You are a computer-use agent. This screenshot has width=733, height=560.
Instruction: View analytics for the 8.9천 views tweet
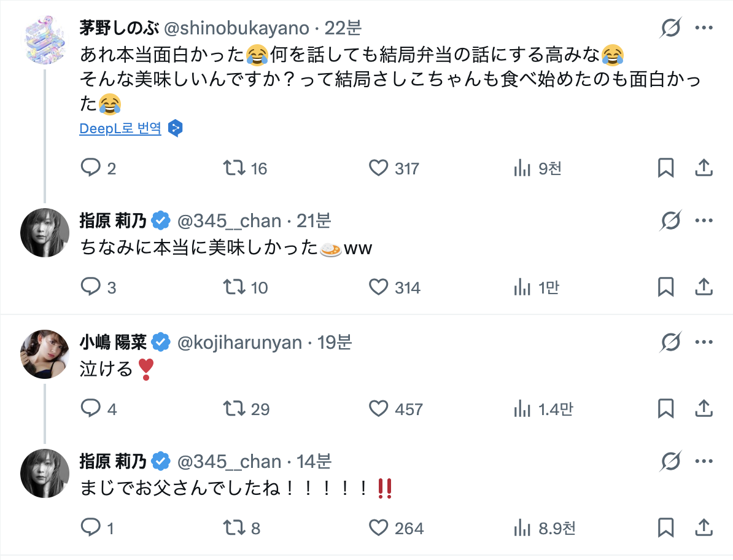(x=522, y=527)
